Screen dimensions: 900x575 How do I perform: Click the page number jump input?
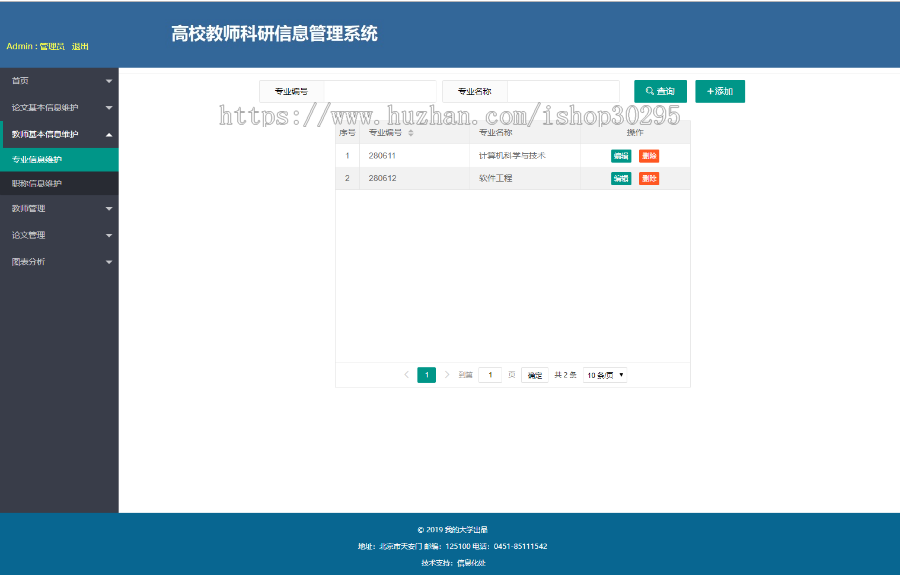pos(490,375)
